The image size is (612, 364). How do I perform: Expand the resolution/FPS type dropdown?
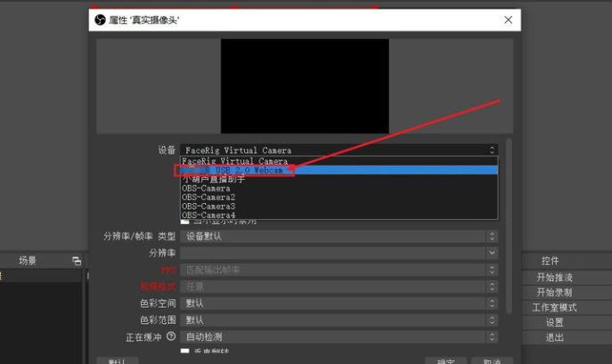tap(339, 237)
